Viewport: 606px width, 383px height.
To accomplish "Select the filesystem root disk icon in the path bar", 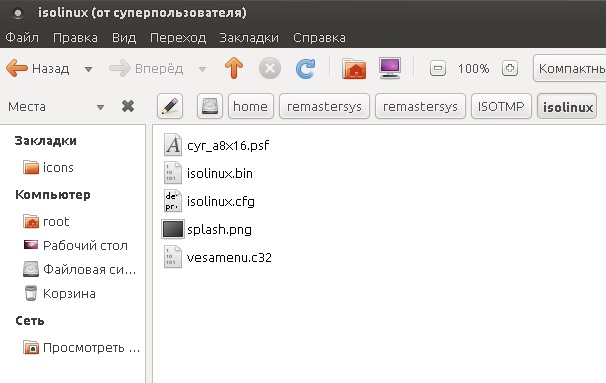I will tap(209, 106).
